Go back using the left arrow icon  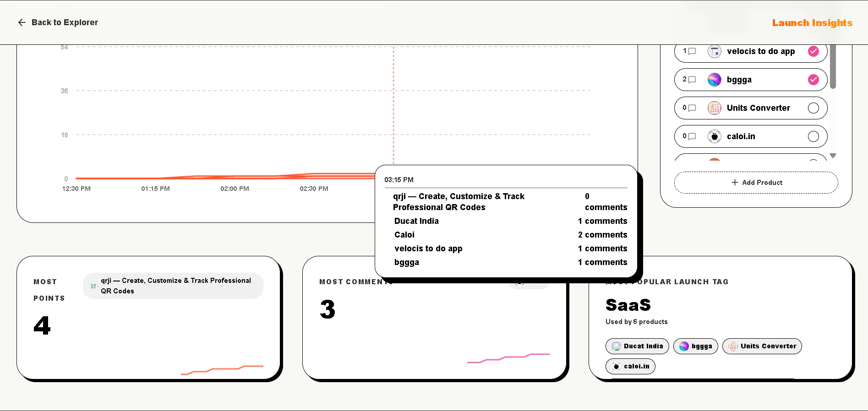(22, 22)
